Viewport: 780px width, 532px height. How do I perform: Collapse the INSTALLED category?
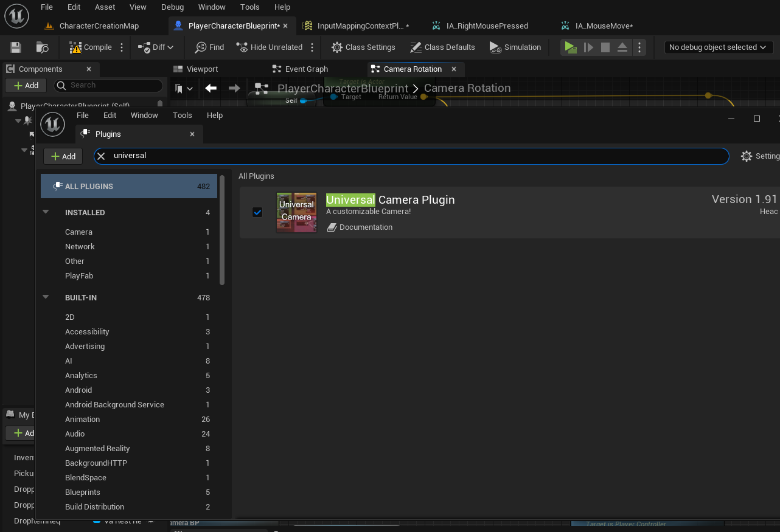coord(46,212)
